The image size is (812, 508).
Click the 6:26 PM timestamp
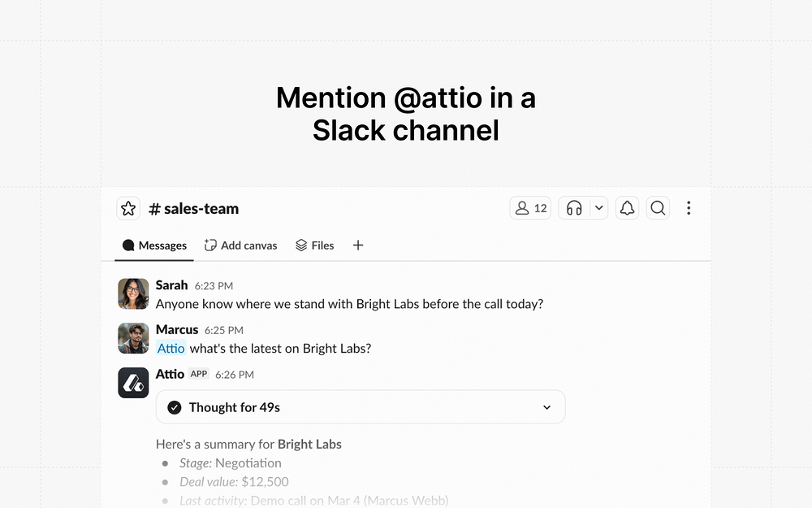click(x=235, y=375)
